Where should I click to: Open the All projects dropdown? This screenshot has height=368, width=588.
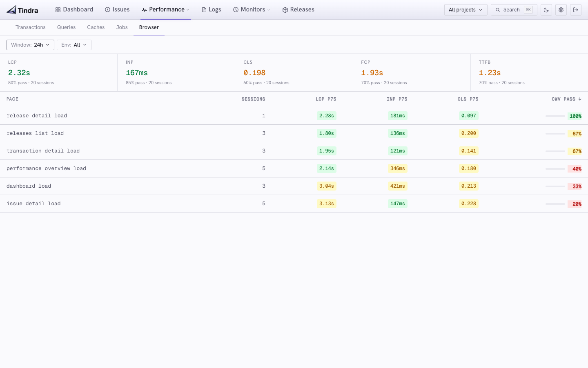coord(465,10)
